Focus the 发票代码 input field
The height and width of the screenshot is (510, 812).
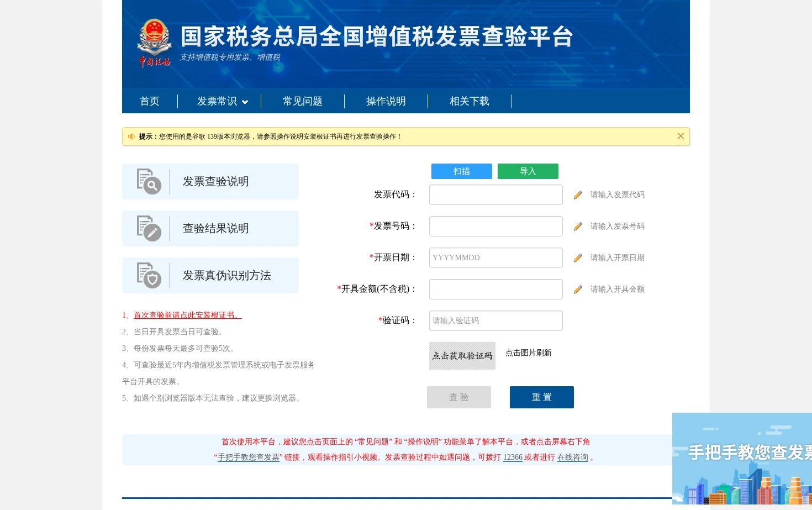tap(496, 195)
